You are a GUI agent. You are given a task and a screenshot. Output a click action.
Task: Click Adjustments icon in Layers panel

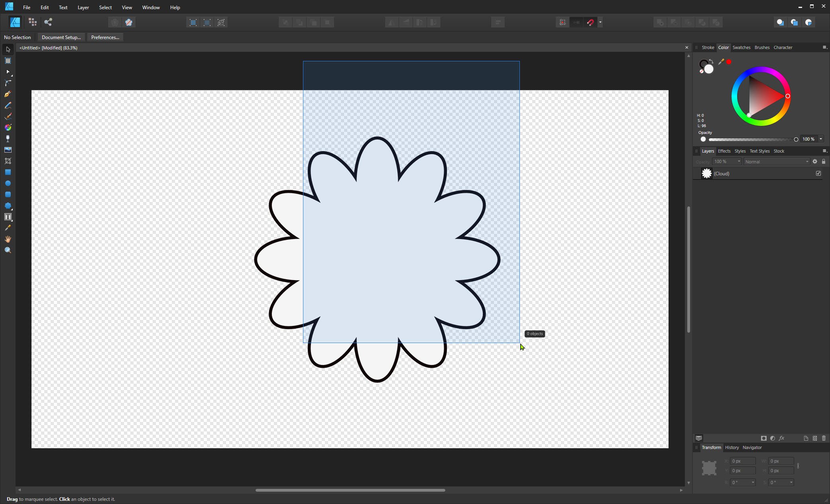click(x=773, y=438)
